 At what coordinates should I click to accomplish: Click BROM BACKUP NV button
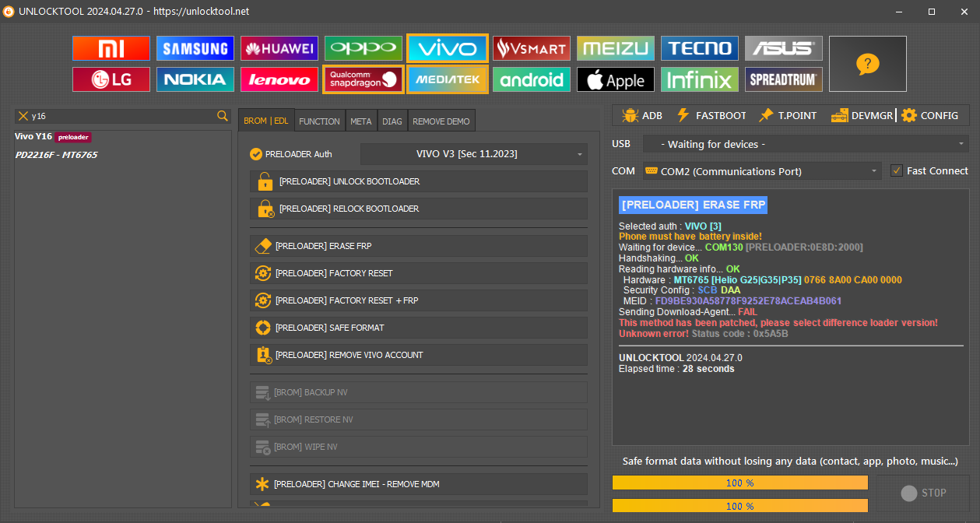(x=419, y=392)
